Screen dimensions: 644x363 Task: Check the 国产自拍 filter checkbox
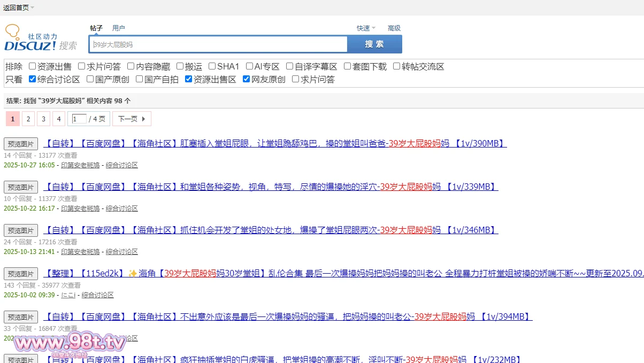140,80
